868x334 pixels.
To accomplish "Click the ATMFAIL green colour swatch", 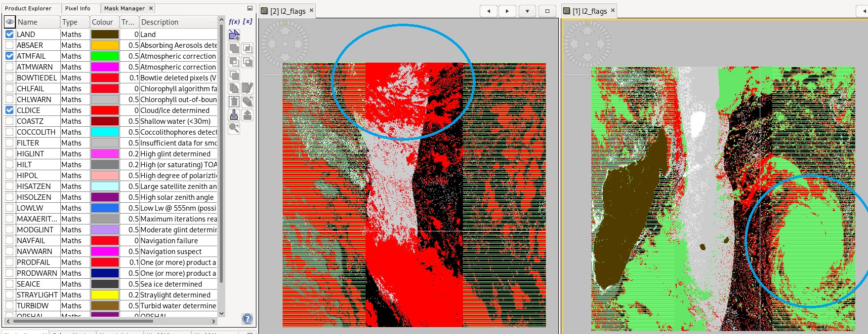I will [x=105, y=56].
